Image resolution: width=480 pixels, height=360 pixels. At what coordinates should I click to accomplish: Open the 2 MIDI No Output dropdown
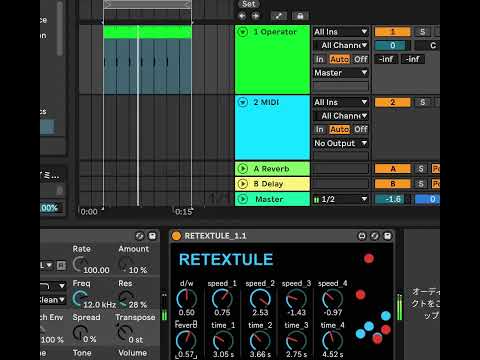(x=341, y=143)
